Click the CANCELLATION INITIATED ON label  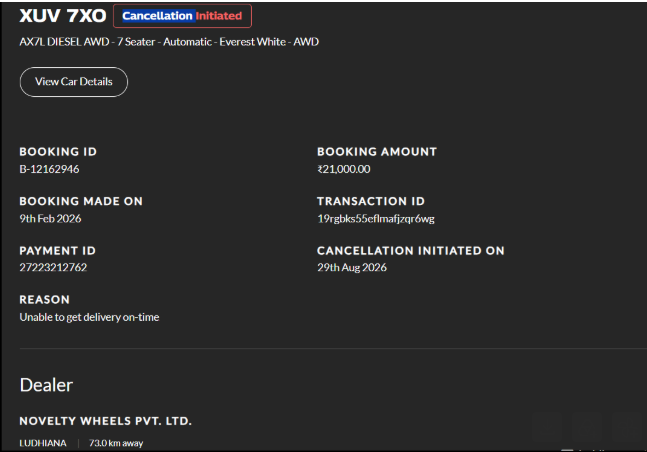coord(411,251)
